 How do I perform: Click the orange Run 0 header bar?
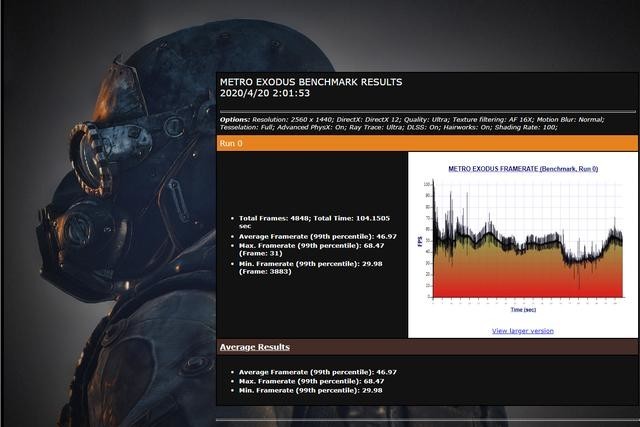[427, 143]
